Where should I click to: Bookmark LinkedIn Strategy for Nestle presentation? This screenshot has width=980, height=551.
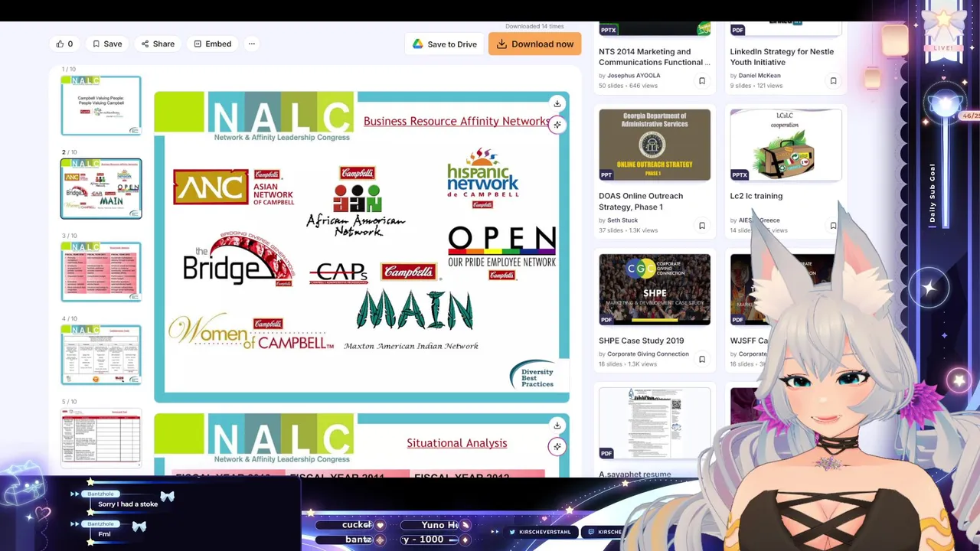pos(833,80)
